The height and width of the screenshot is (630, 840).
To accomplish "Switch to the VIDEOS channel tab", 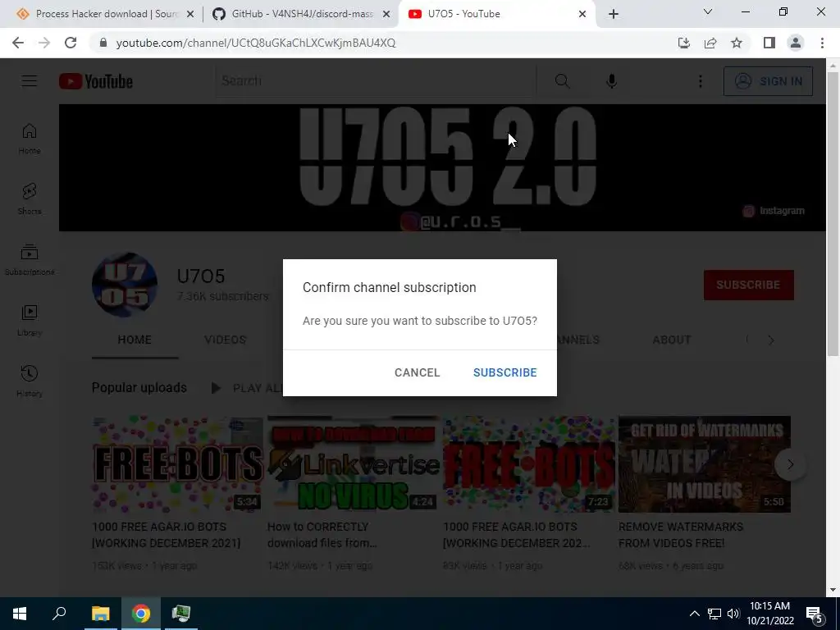I will [x=225, y=340].
